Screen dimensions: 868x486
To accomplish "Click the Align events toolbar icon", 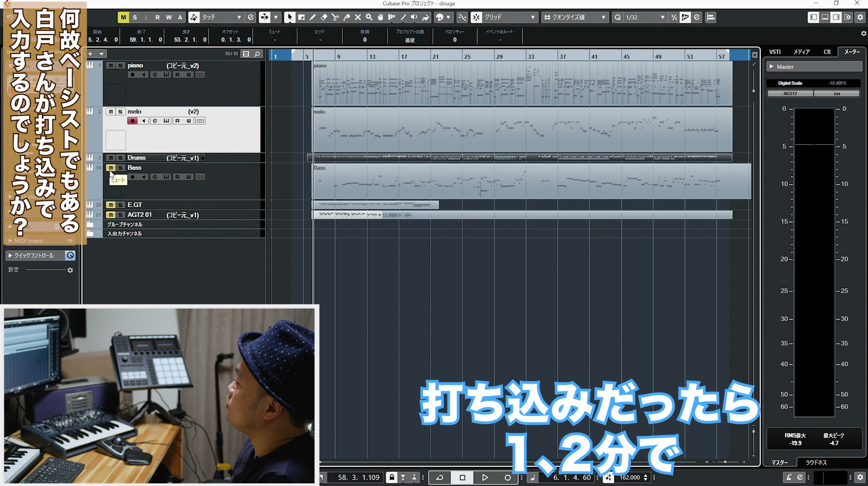I will point(711,17).
